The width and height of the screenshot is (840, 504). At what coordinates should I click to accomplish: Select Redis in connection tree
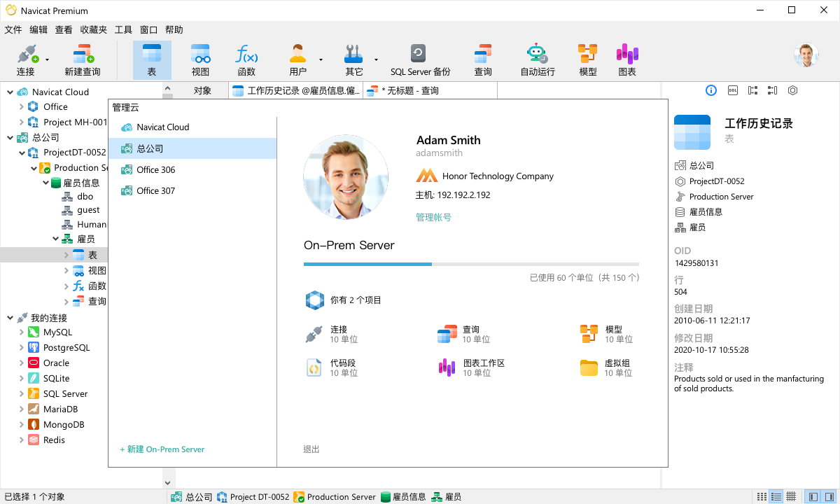click(x=54, y=440)
